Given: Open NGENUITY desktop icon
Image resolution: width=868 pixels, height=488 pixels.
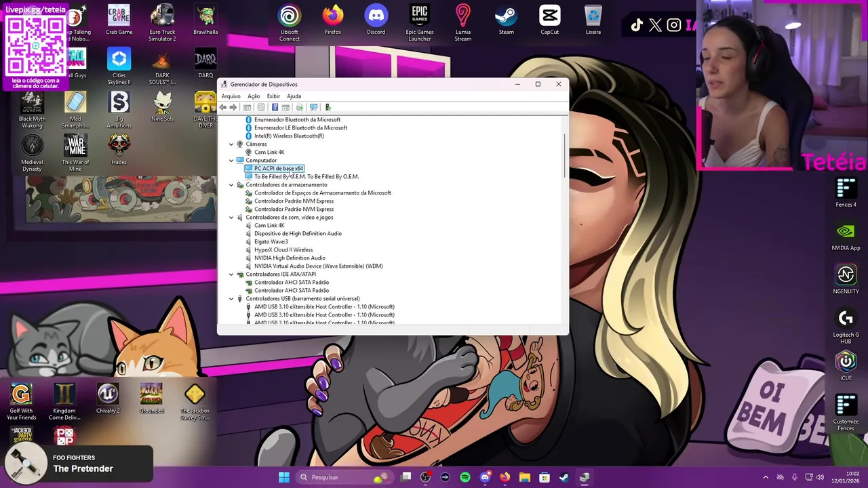Looking at the screenshot, I should (846, 279).
